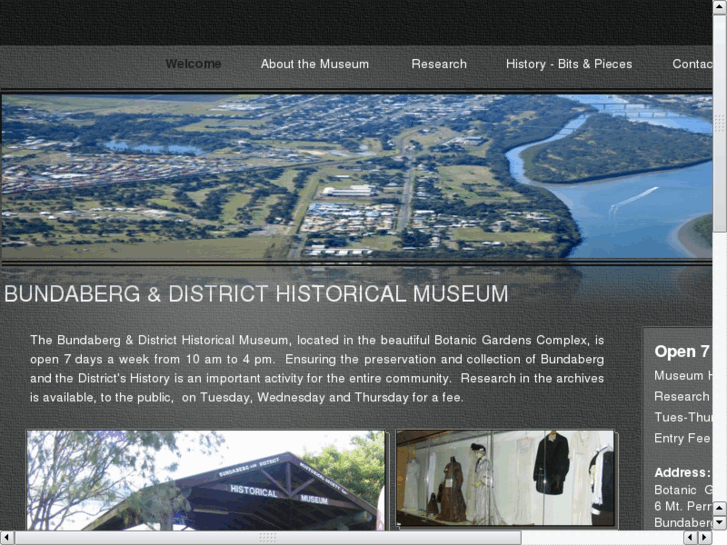Click the vertical scrollbar thumb
Screen dimensions: 727x545
point(720,123)
